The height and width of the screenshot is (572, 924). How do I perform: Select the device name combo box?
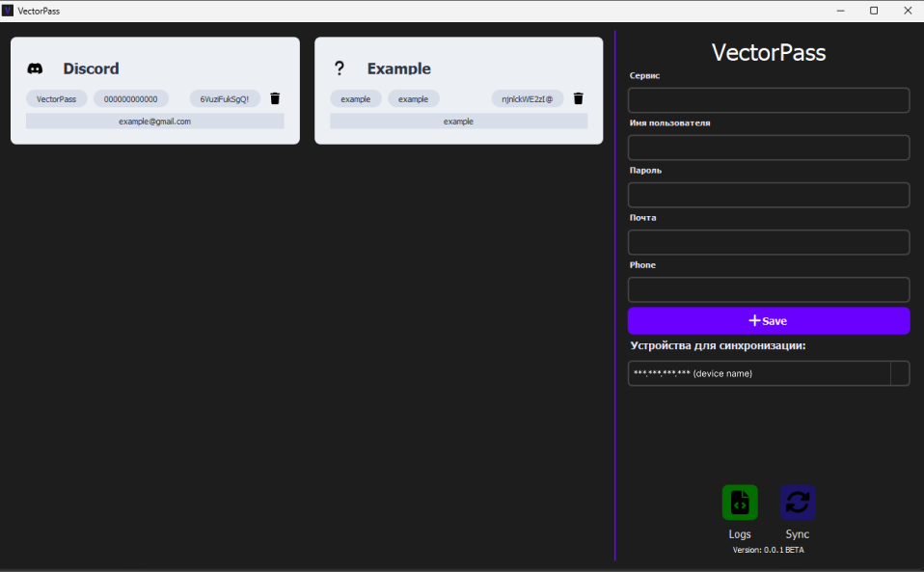pyautogui.click(x=769, y=373)
